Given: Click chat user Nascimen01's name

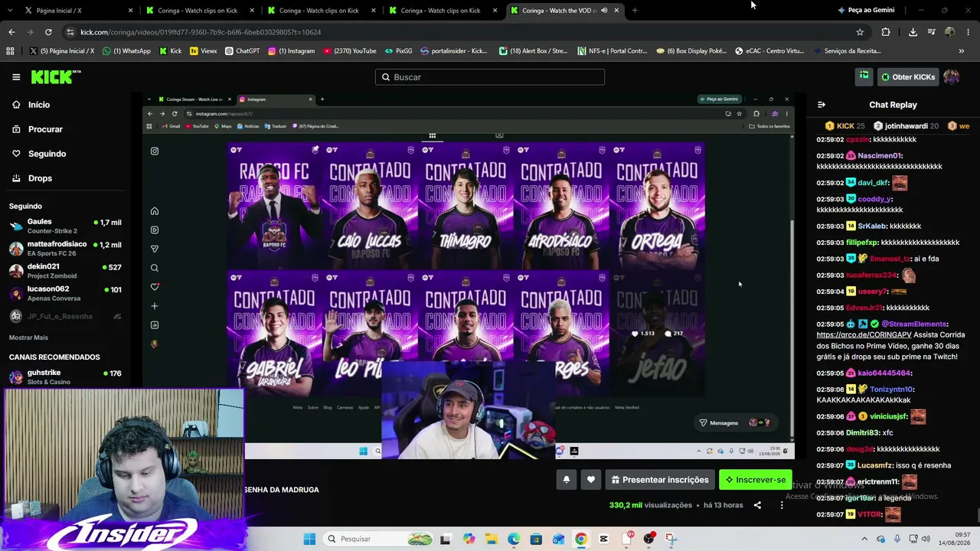Looking at the screenshot, I should [880, 155].
